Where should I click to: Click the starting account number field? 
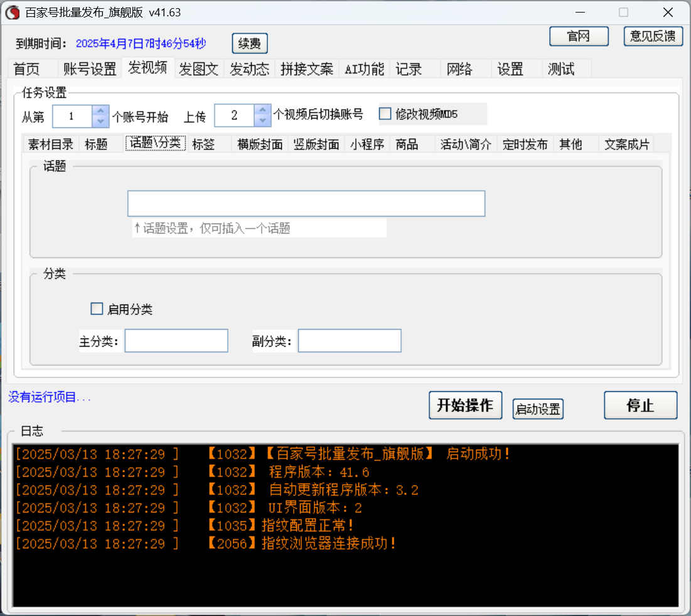[x=72, y=116]
